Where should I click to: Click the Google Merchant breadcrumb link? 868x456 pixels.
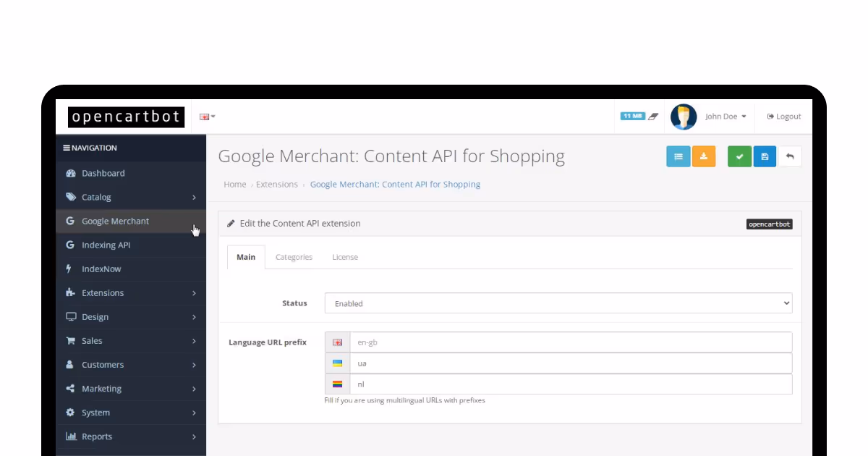(x=395, y=185)
